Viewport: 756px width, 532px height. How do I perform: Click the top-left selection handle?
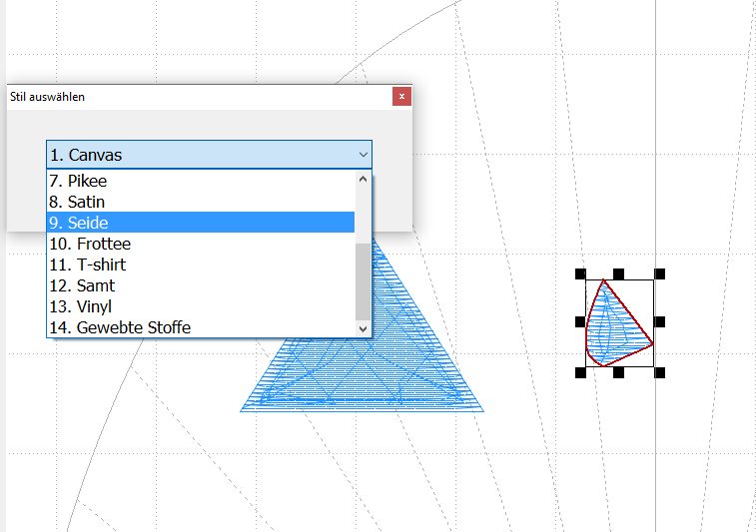click(580, 274)
